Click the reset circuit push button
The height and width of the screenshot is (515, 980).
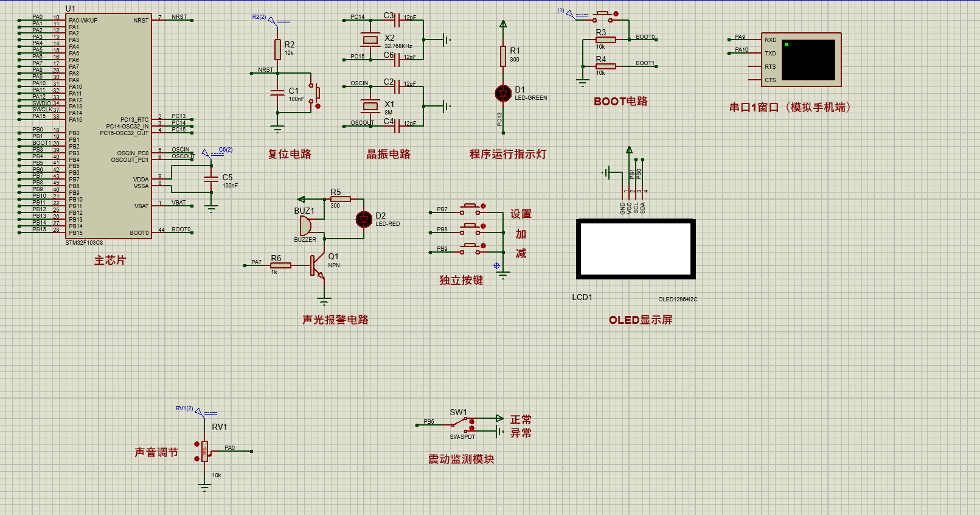314,93
